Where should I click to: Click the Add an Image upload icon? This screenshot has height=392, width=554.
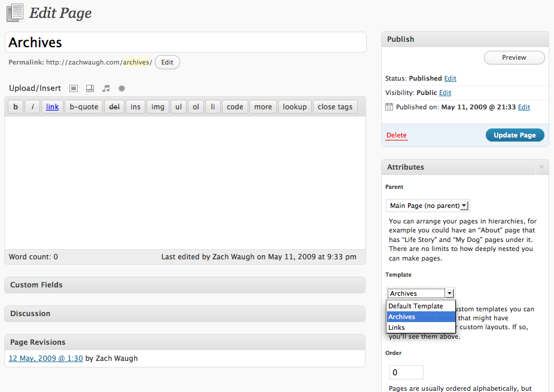click(x=74, y=88)
